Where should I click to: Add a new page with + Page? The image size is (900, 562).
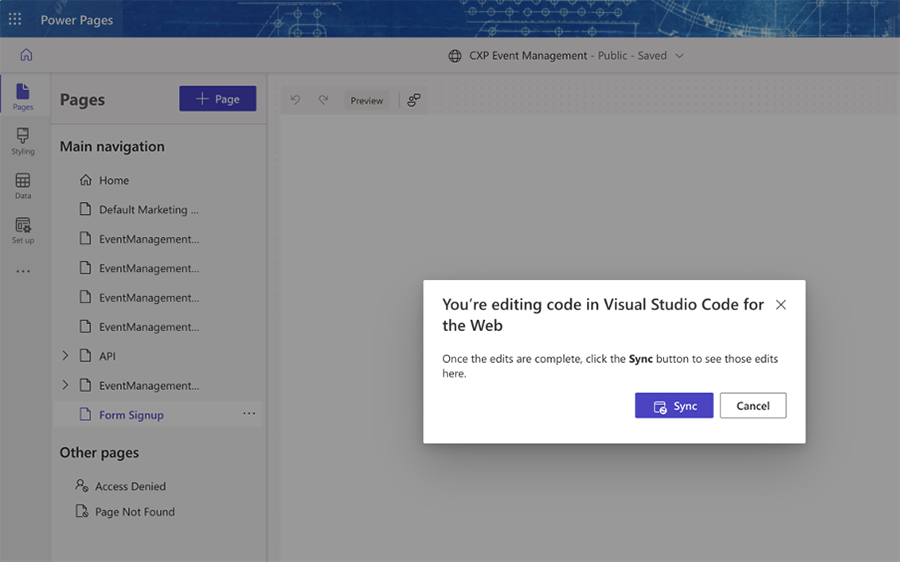(x=218, y=99)
